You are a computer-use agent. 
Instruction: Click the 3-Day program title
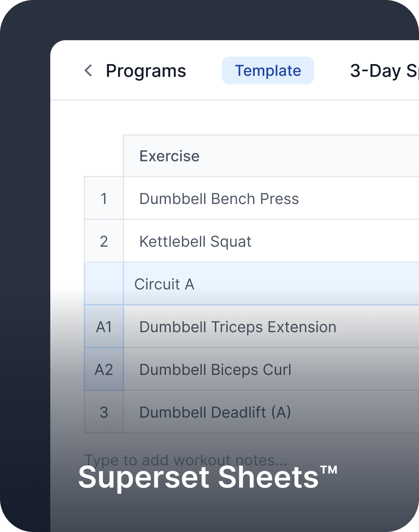click(x=383, y=71)
